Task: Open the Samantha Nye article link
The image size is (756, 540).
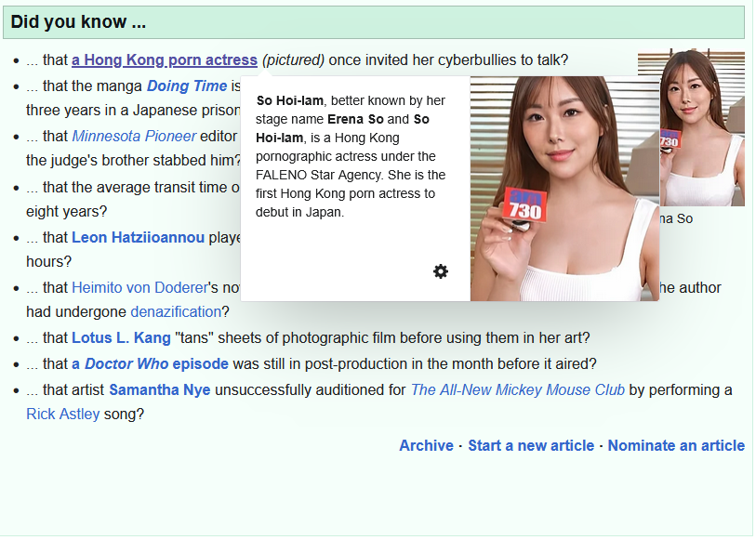Action: coord(160,389)
